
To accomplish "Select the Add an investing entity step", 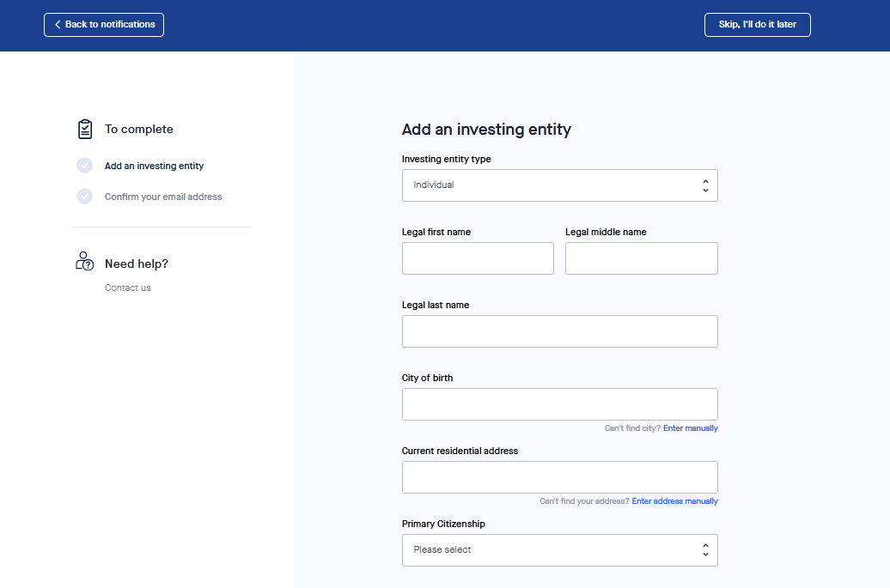I will 154,166.
